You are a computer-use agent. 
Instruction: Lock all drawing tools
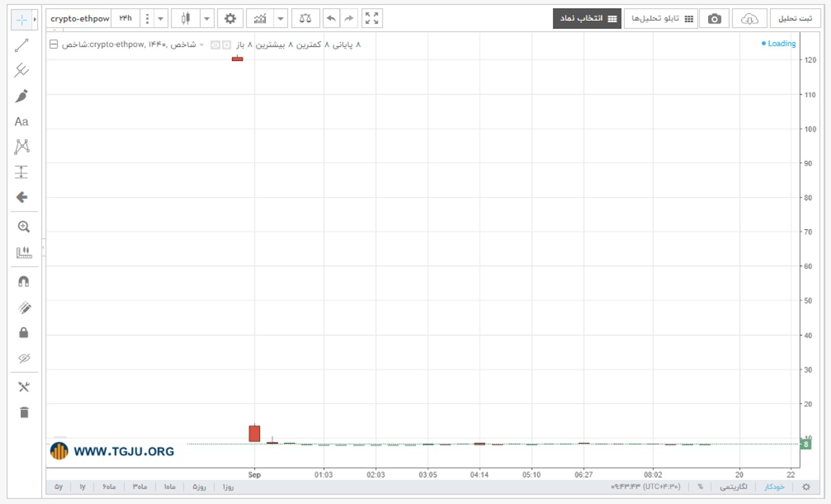[24, 333]
